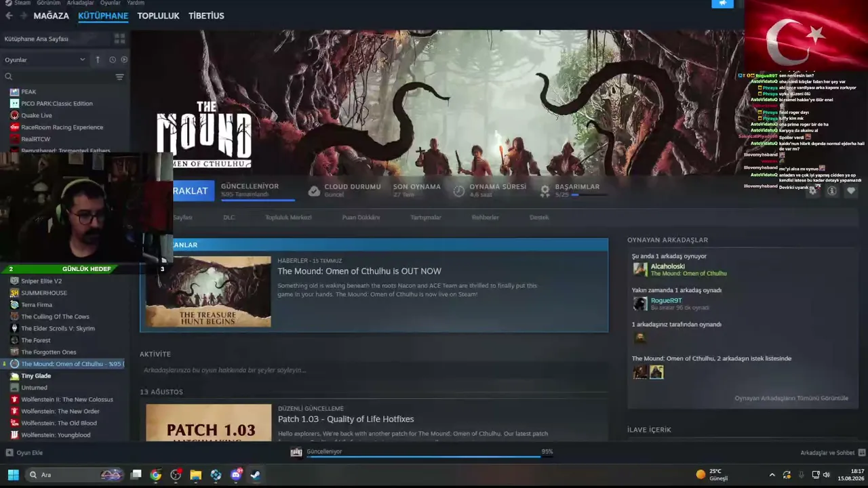The image size is (868, 488).
Task: Switch to the MAĞAZA tab
Action: point(52,16)
